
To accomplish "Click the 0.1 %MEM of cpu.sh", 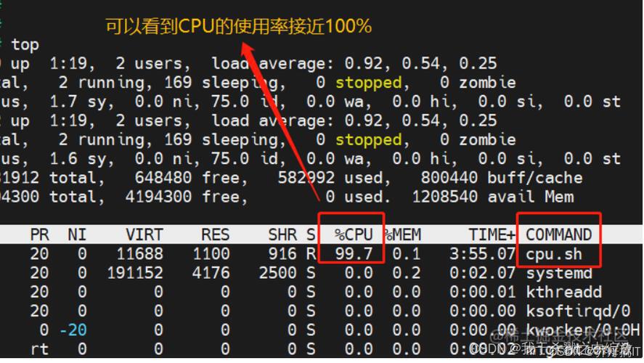I will (x=406, y=254).
